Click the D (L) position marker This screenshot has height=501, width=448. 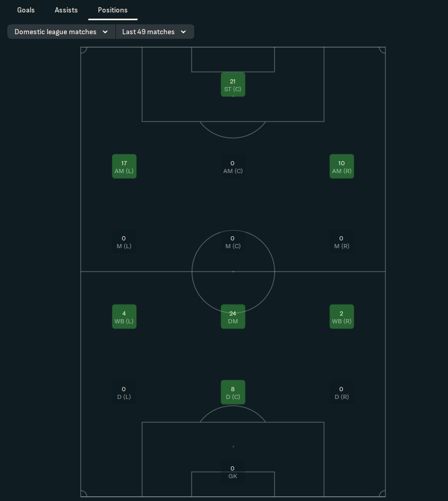(124, 392)
